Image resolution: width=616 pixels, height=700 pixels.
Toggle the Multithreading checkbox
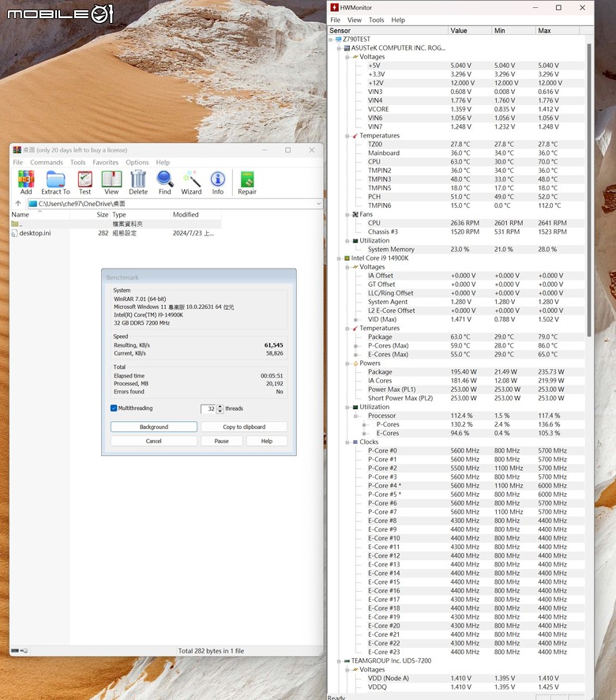(114, 408)
